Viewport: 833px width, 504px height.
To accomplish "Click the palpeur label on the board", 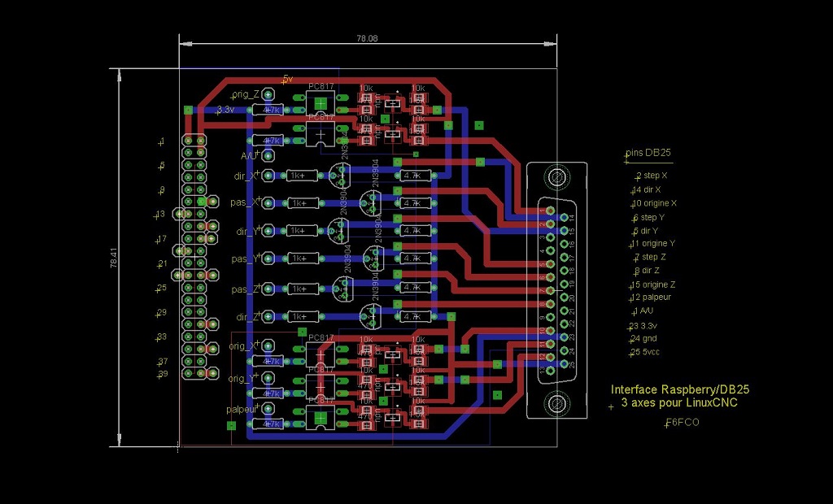I will (241, 410).
